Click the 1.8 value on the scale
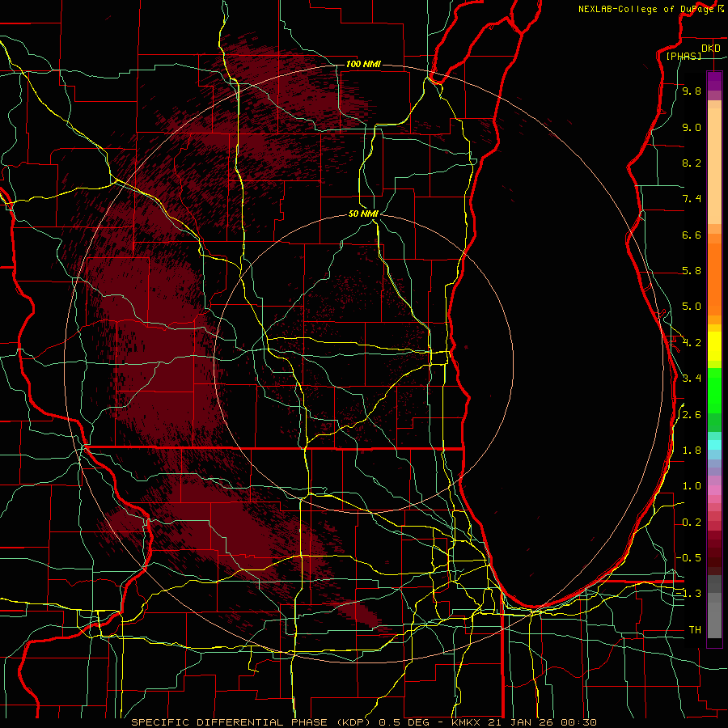 (x=692, y=451)
